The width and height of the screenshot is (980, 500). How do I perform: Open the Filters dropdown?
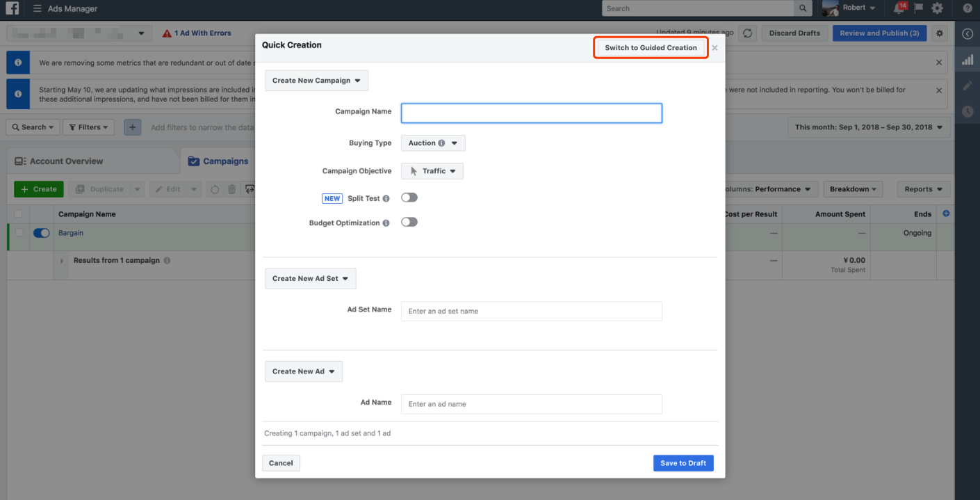point(89,127)
